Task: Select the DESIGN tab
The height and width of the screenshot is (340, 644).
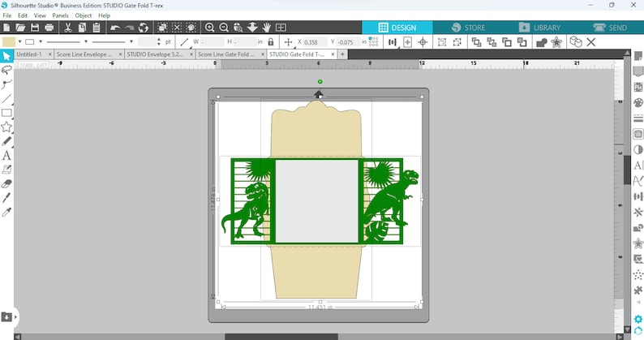Action: pyautogui.click(x=397, y=28)
